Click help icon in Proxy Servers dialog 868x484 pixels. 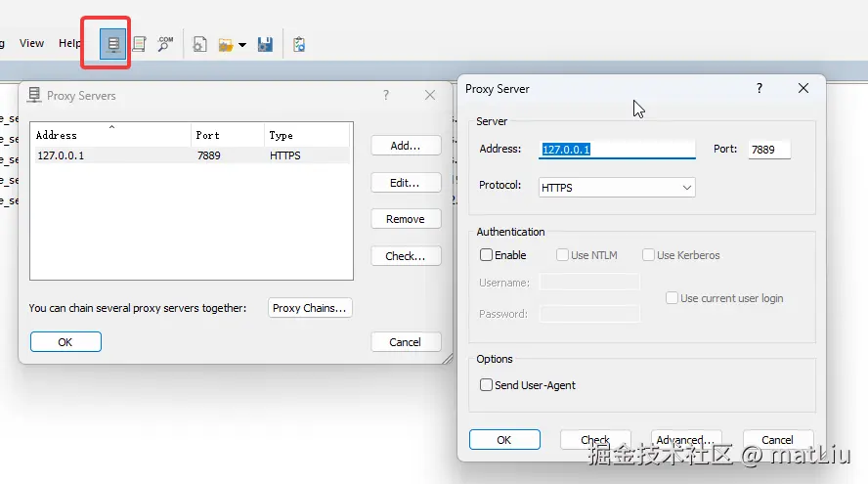pos(386,95)
